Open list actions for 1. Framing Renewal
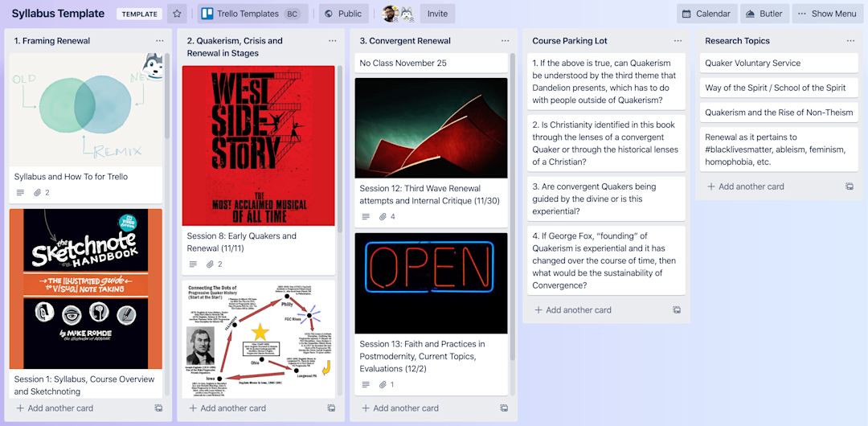Viewport: 868px width, 426px height. pos(159,40)
